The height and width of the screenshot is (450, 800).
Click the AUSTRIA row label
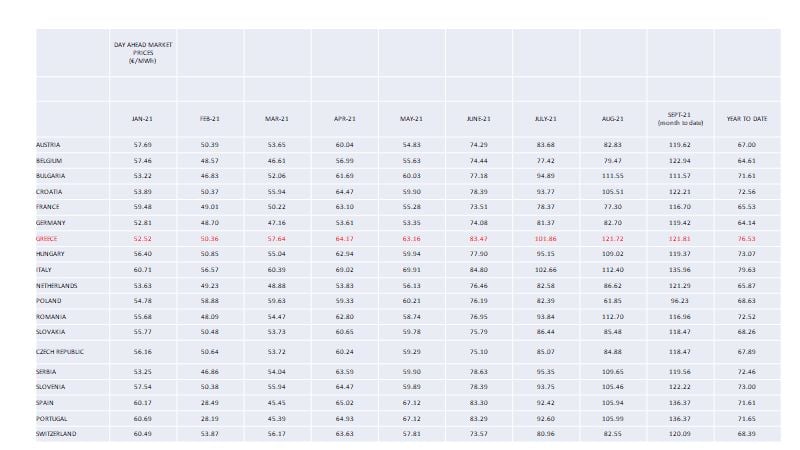click(48, 145)
